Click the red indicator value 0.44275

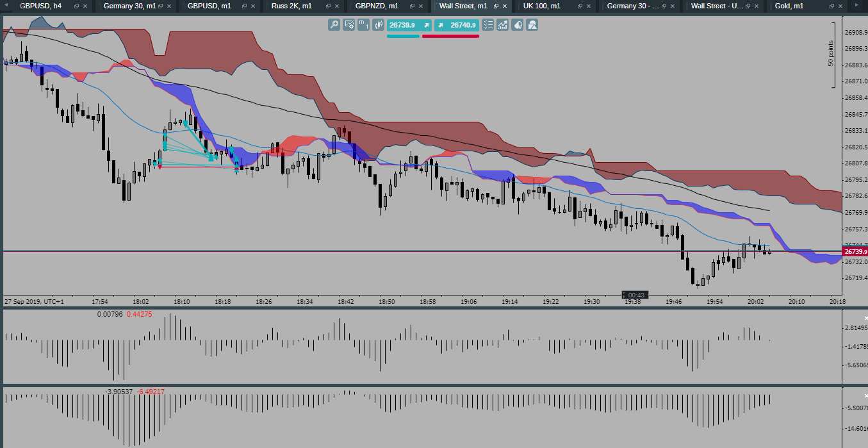pos(139,314)
